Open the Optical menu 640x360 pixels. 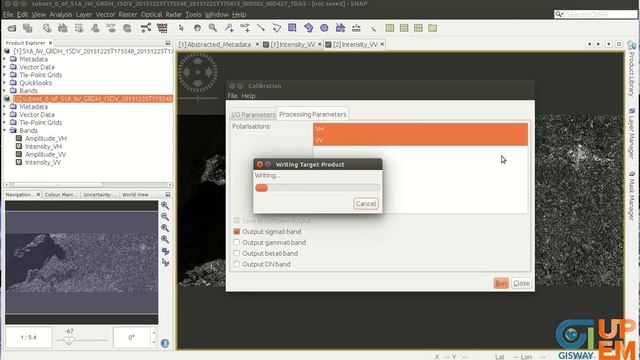tap(151, 15)
